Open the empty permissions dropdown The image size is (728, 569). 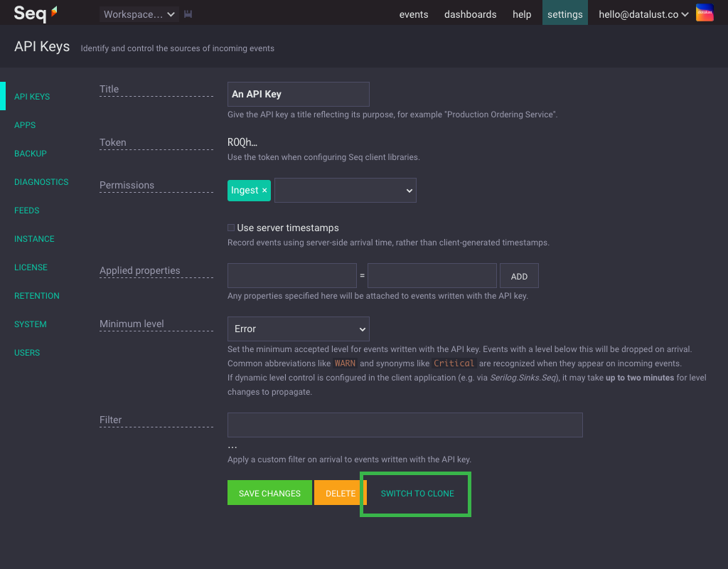tap(345, 190)
